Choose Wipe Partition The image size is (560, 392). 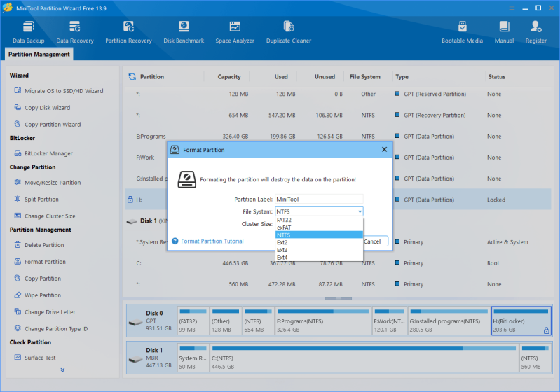coord(38,295)
